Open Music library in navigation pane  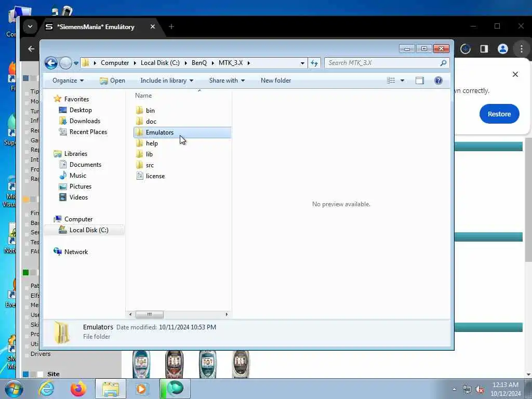78,176
